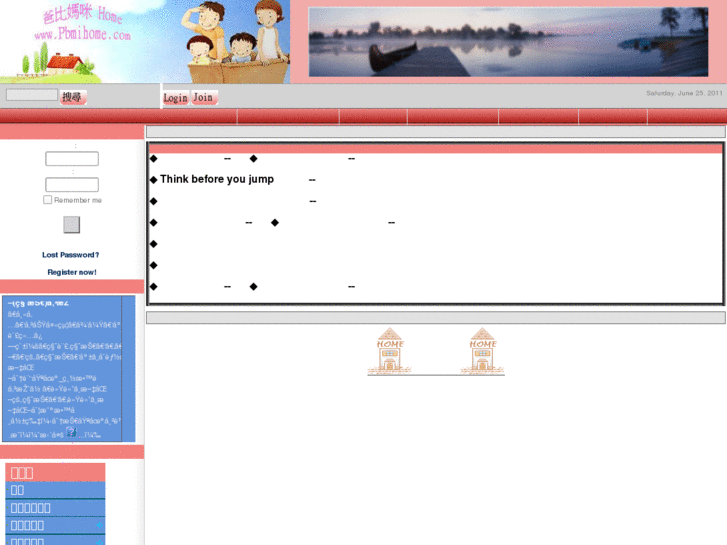Image resolution: width=727 pixels, height=545 pixels.
Task: Select the red highlighted sidebar menu item
Action: point(55,472)
